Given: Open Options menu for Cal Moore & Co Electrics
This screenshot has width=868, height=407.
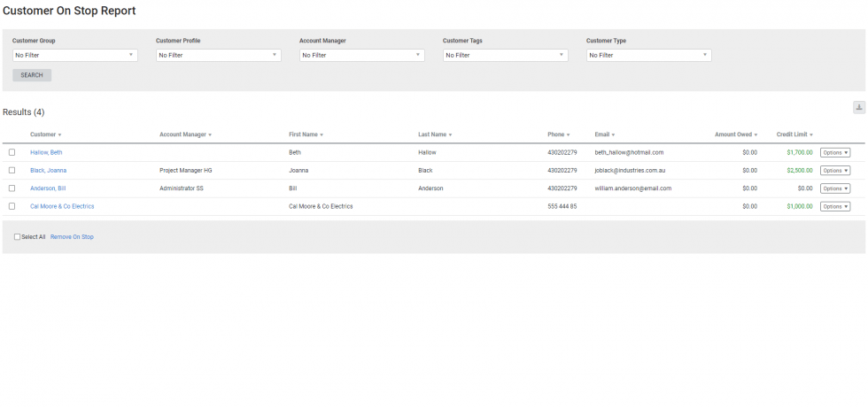Looking at the screenshot, I should 834,206.
